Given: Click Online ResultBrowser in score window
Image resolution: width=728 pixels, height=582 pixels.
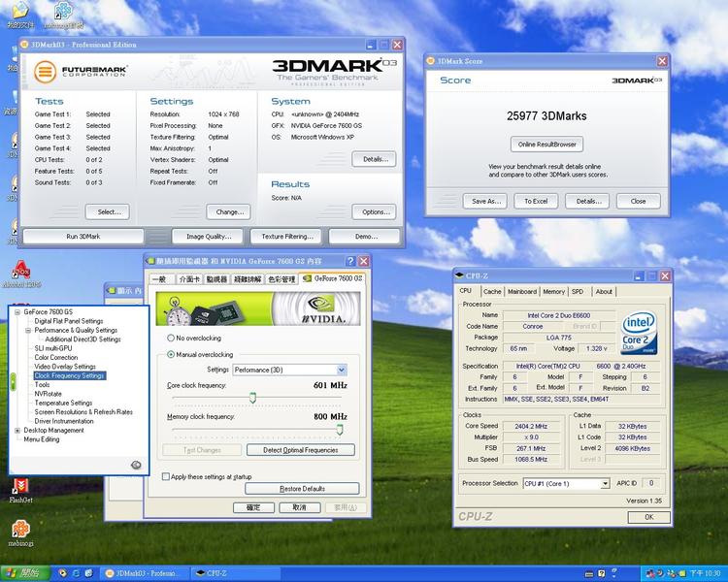Looking at the screenshot, I should 546,145.
